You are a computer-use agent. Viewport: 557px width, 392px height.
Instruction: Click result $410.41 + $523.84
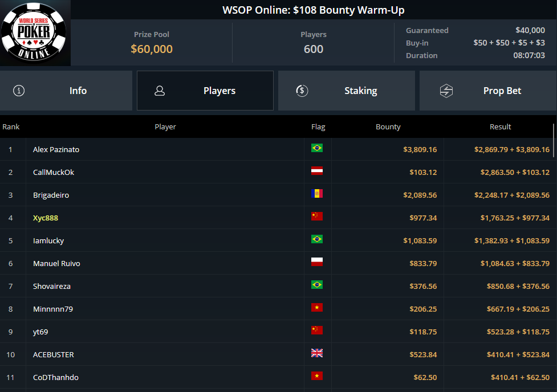tap(518, 355)
